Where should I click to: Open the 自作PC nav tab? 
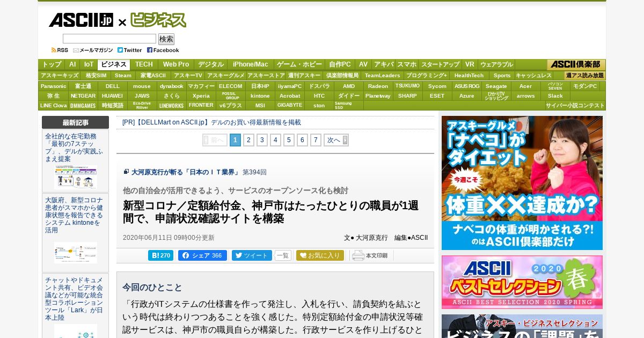coord(340,64)
